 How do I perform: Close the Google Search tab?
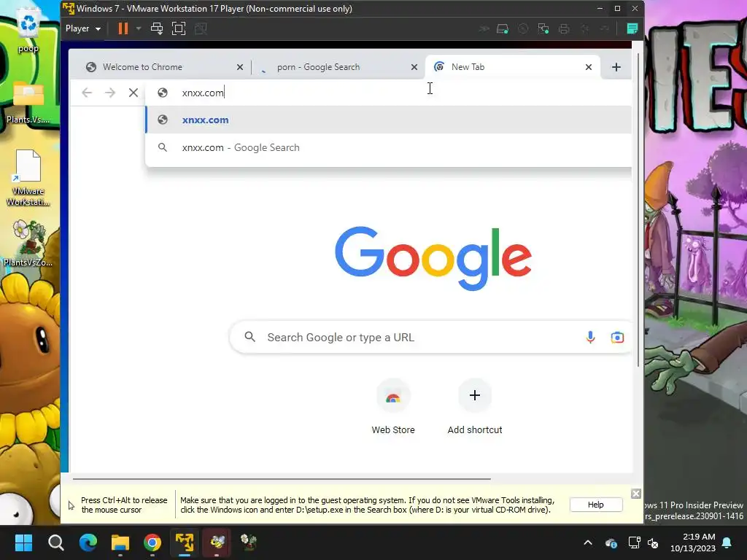[x=414, y=67]
